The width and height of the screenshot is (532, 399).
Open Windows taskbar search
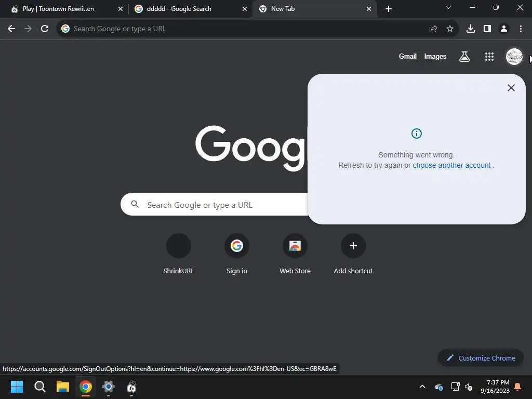pyautogui.click(x=39, y=387)
